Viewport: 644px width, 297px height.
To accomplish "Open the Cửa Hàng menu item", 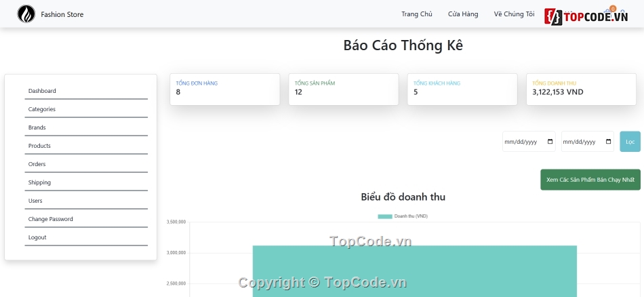I will click(x=463, y=14).
